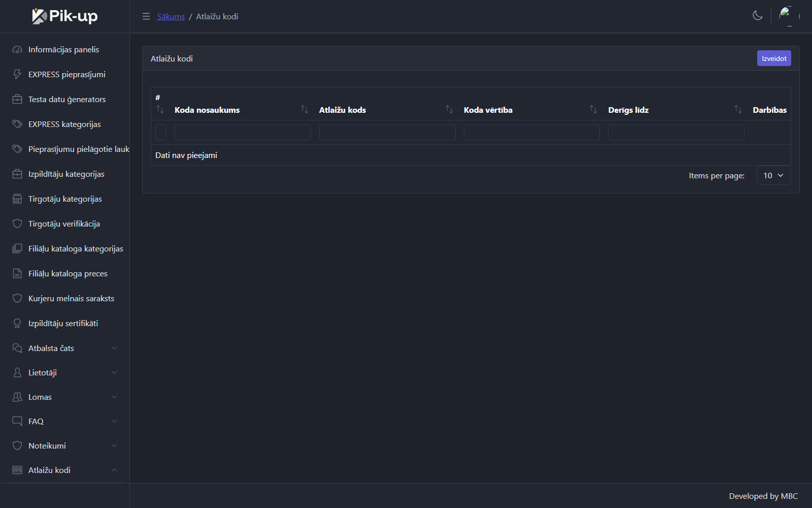
Task: Click the Filiāļu kataloga preces document icon
Action: click(x=17, y=273)
